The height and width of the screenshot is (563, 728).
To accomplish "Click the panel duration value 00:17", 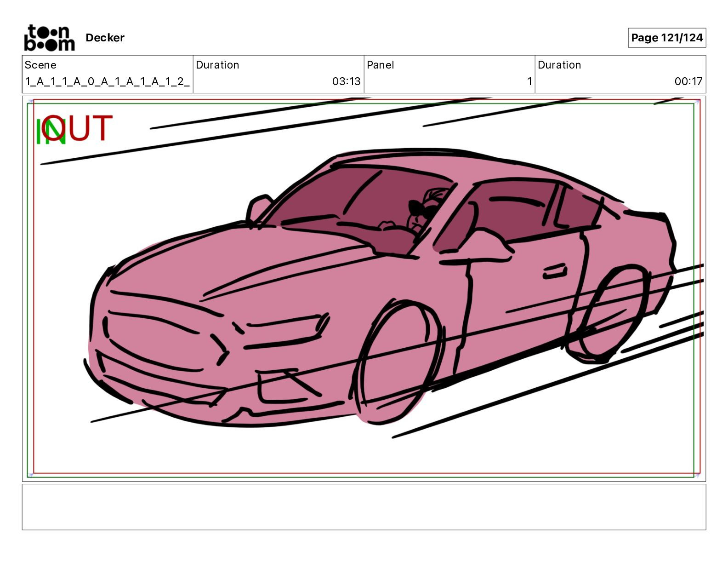I will (688, 81).
